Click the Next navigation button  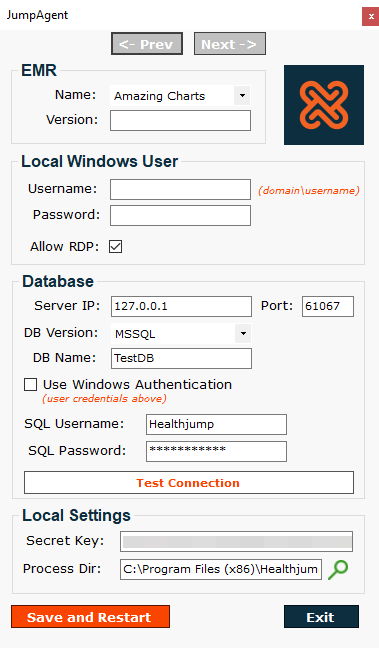coord(230,44)
